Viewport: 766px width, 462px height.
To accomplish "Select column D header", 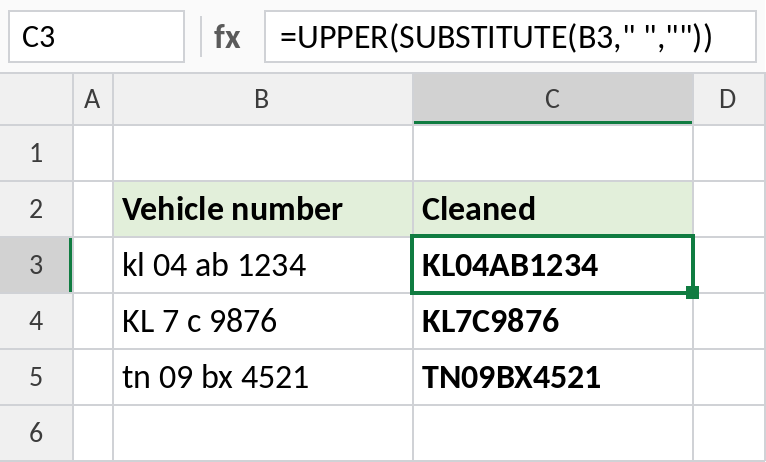I will [x=729, y=99].
